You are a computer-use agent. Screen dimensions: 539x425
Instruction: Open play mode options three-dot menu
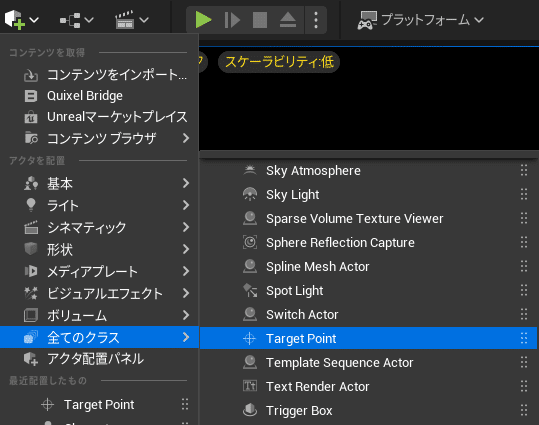tap(316, 20)
